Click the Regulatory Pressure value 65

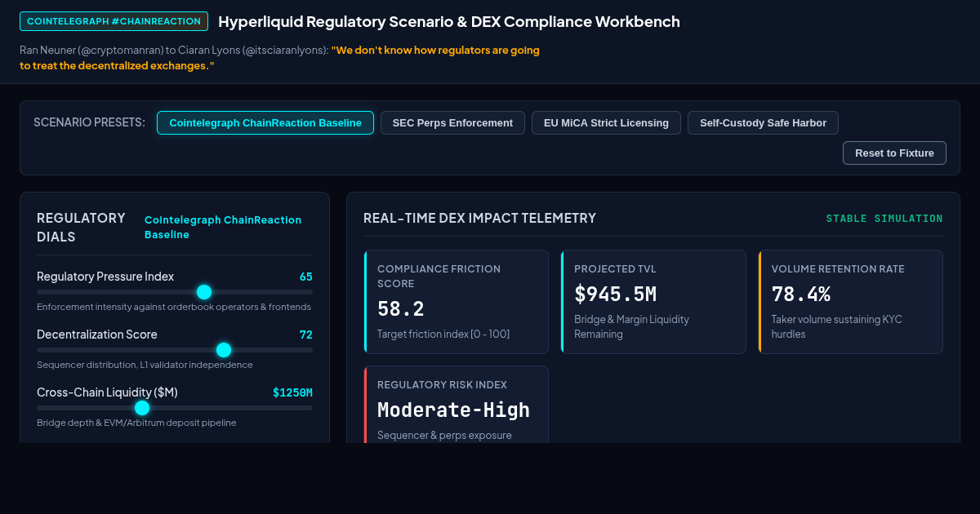tap(306, 277)
